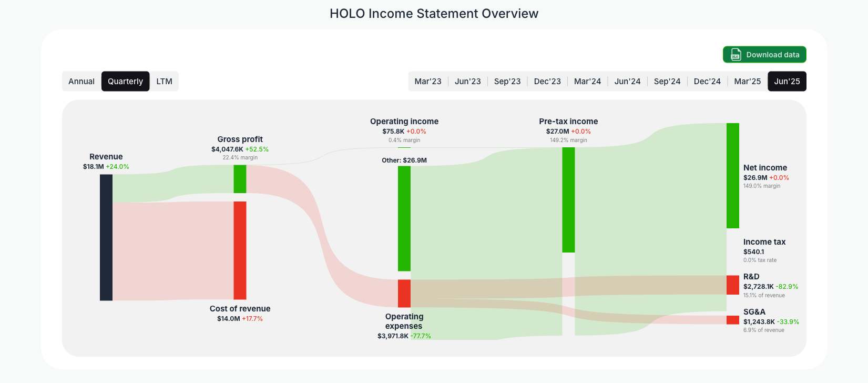Image resolution: width=868 pixels, height=383 pixels.
Task: Click the Pre-tax income label
Action: (568, 122)
